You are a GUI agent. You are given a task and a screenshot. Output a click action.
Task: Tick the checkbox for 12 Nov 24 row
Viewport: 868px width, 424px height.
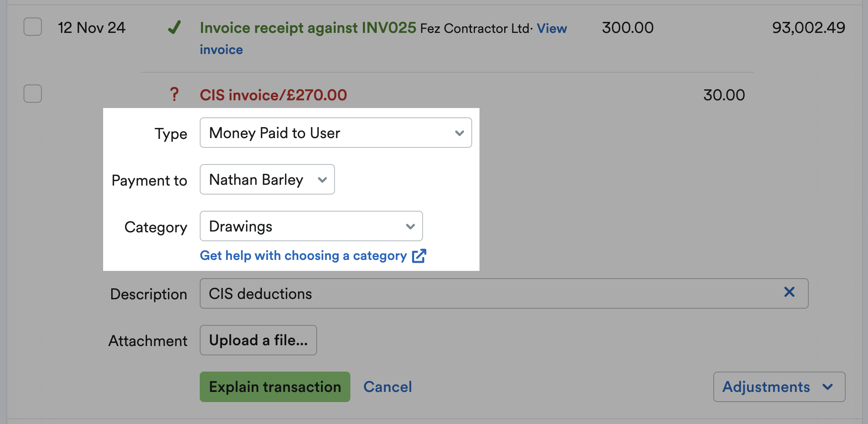point(32,27)
